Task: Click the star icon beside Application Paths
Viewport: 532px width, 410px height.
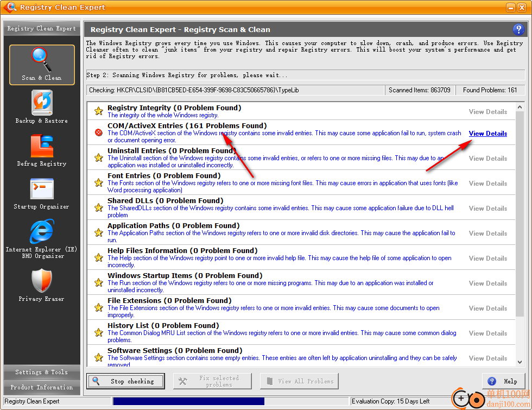Action: pyautogui.click(x=99, y=232)
